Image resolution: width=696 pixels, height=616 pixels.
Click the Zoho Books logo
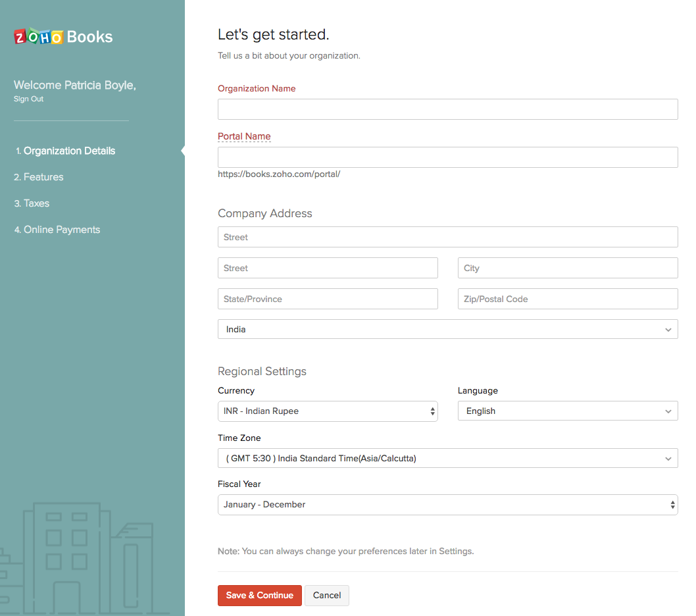tap(63, 37)
